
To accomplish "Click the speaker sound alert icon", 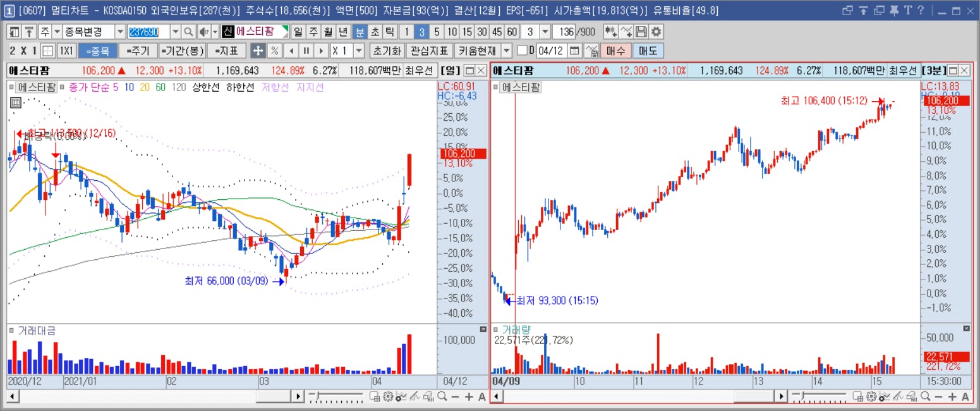I will coord(203,32).
